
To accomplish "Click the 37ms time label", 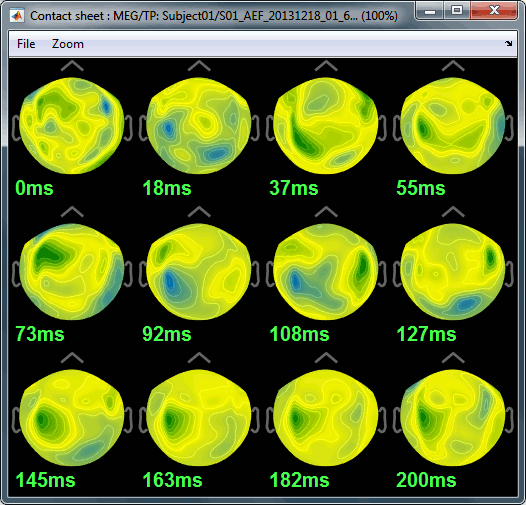I will click(x=294, y=188).
